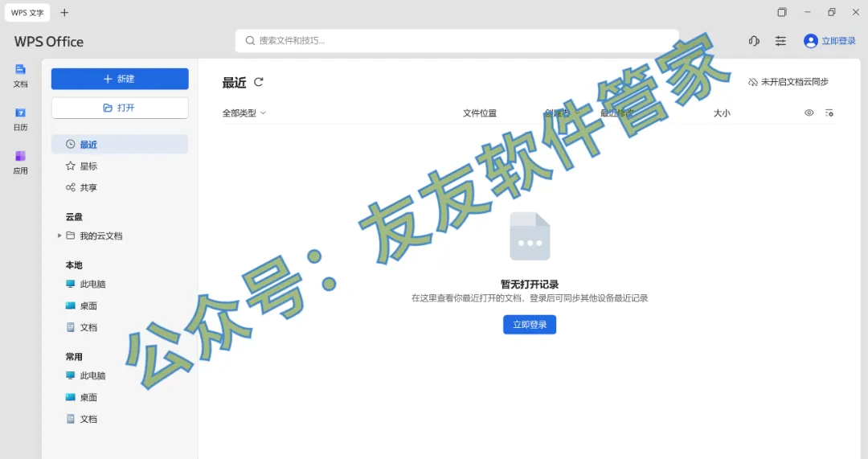Click the 大小 column header
868x459 pixels.
click(721, 113)
